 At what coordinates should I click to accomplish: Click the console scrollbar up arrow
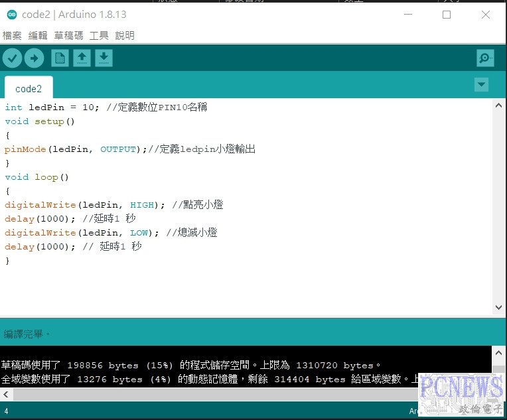tap(498, 353)
